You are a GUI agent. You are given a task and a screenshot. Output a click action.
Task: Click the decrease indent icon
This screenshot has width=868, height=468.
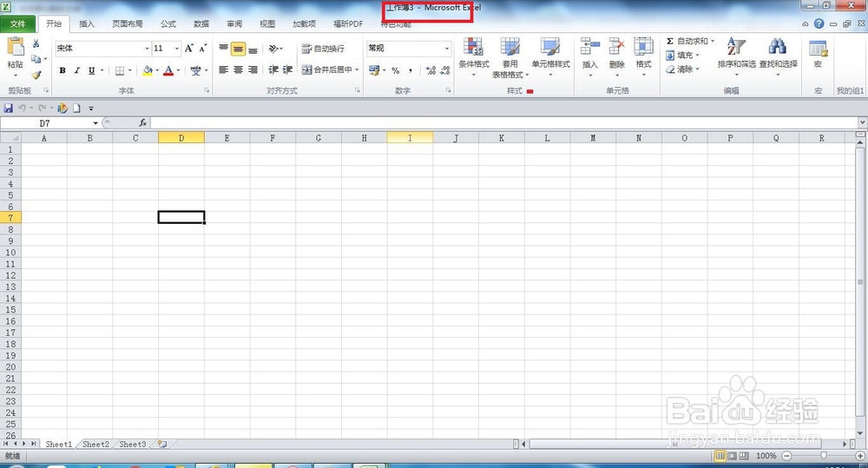pos(273,69)
